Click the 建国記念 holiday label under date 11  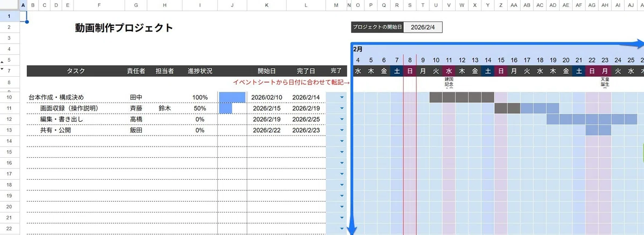pos(449,83)
